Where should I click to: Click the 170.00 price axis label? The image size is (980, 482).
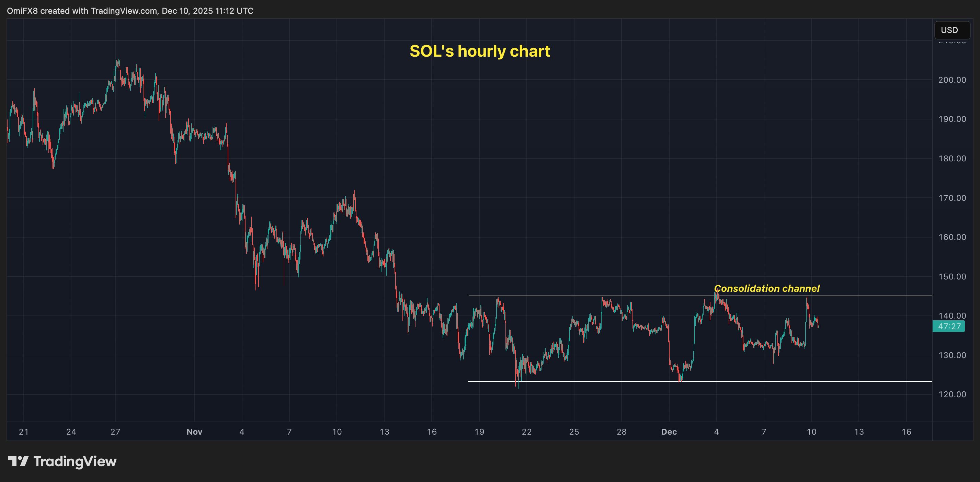coord(952,198)
